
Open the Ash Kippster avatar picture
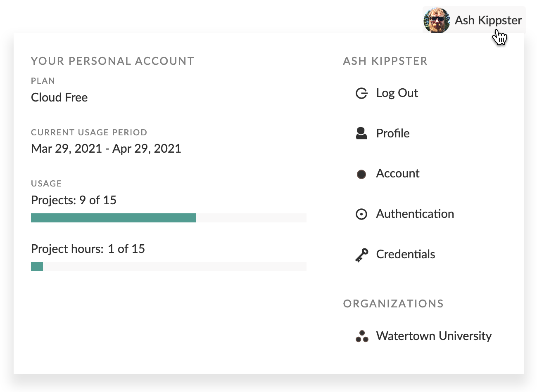tap(436, 20)
